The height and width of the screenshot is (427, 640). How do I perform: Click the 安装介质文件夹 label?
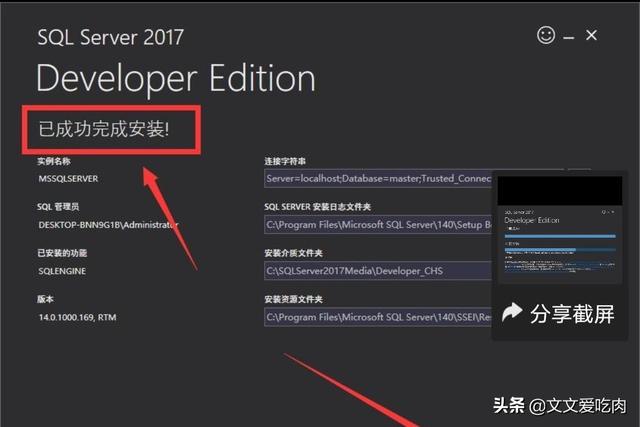(x=293, y=253)
